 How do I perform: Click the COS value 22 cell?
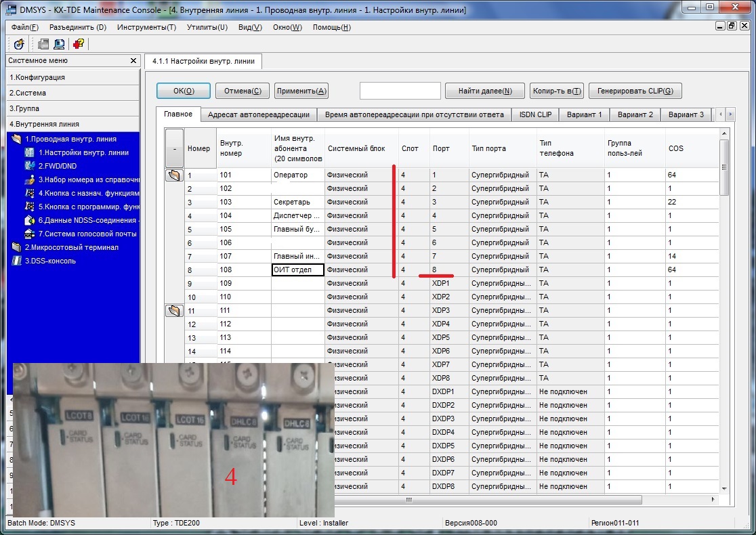pyautogui.click(x=692, y=202)
